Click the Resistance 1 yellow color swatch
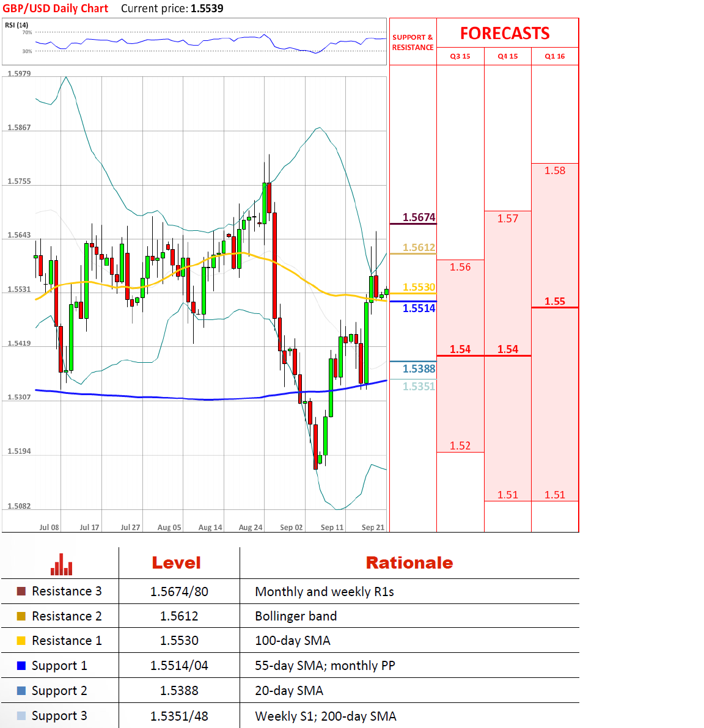The width and height of the screenshot is (704, 728). [x=21, y=641]
